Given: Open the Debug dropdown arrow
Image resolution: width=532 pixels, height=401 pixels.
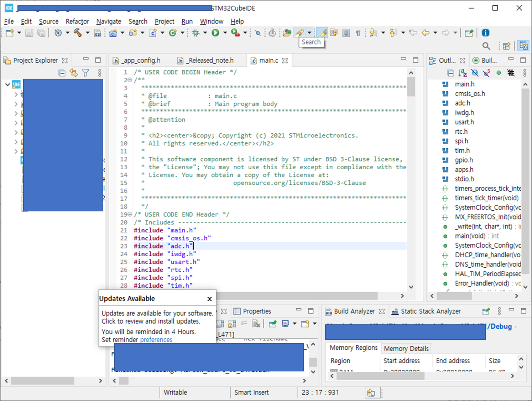Looking at the screenshot, I should tap(205, 33).
